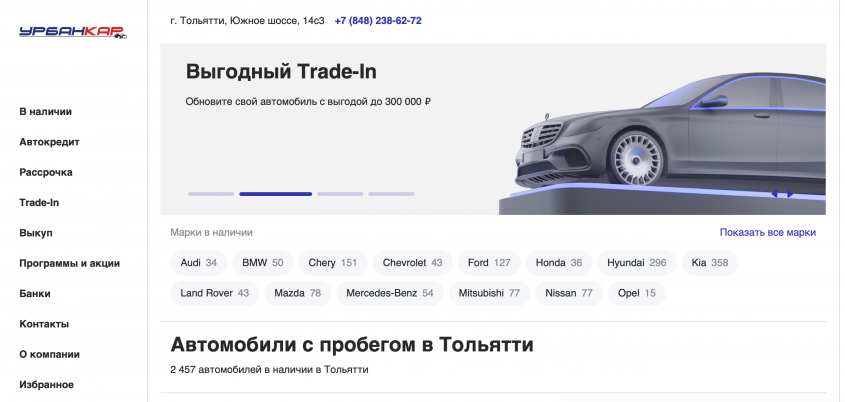This screenshot has height=402, width=845.
Task: Go to previous banner slide arrow
Action: (x=775, y=194)
